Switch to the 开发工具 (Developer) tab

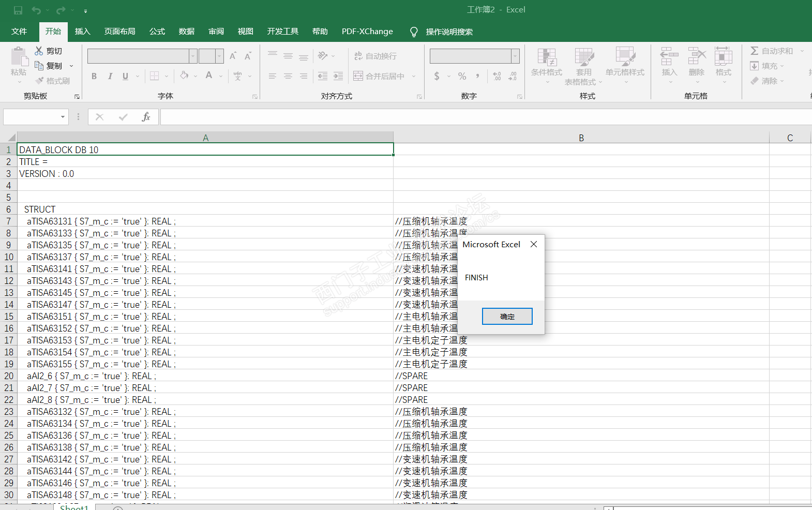click(x=283, y=32)
